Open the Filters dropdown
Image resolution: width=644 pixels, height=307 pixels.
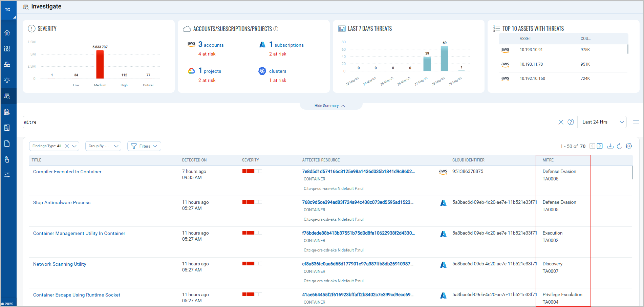[x=144, y=146]
